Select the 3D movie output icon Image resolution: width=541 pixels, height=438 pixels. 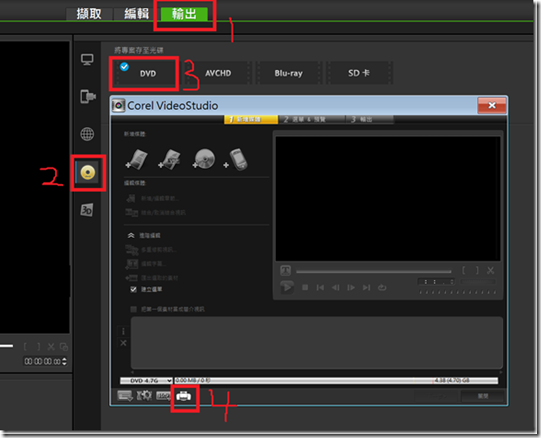[x=87, y=210]
